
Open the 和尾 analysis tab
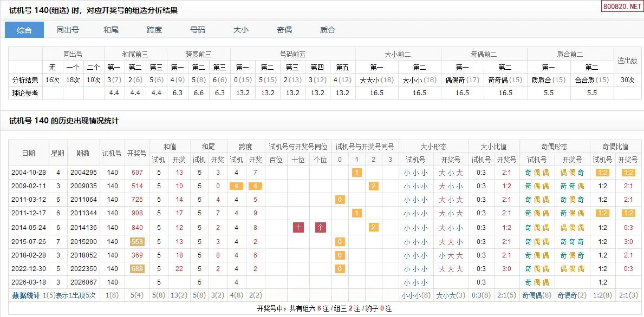tap(111, 30)
